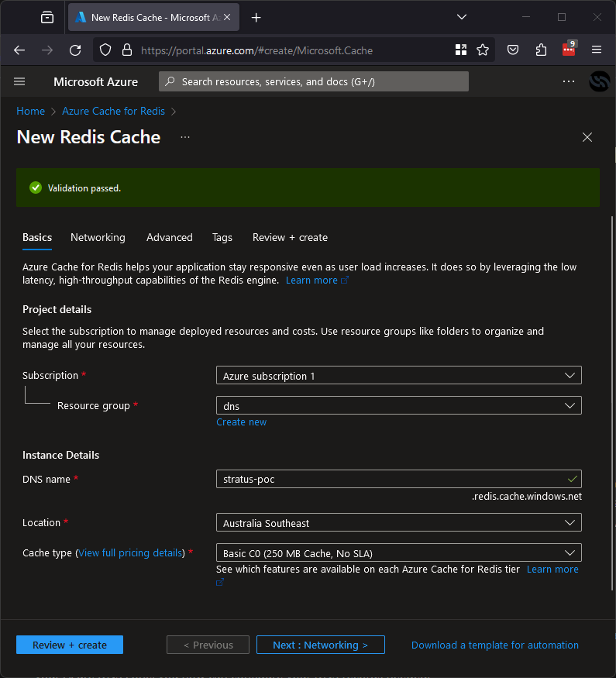Open Firefox View tab list icon
Image resolution: width=616 pixels, height=678 pixels.
pos(47,17)
